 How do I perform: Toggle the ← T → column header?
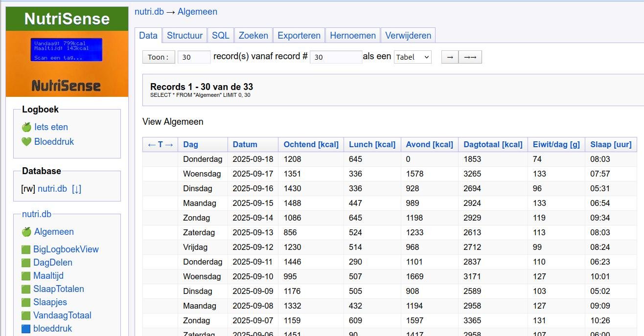pos(160,144)
